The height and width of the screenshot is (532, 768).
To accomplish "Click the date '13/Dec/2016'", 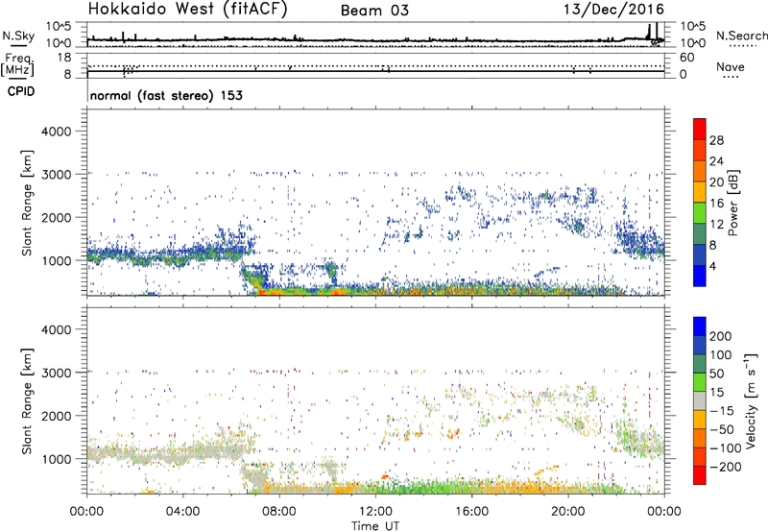I will 613,10.
